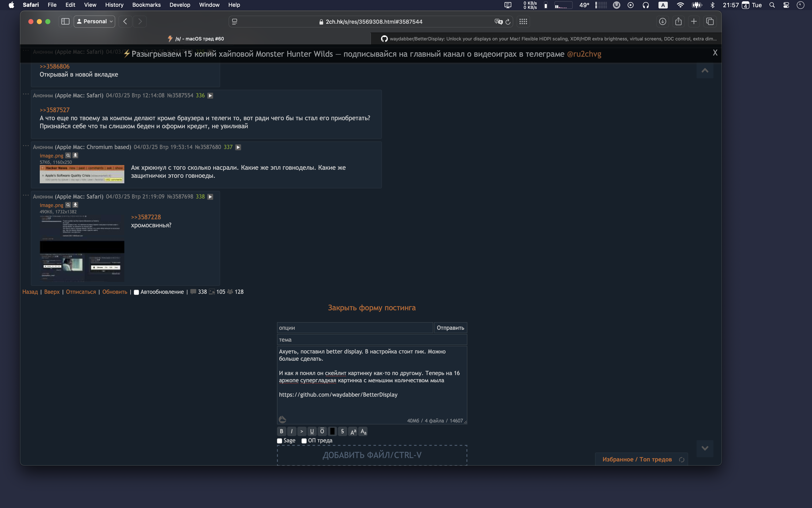Apply superscript formatting button
This screenshot has width=812, height=508.
[x=353, y=431]
